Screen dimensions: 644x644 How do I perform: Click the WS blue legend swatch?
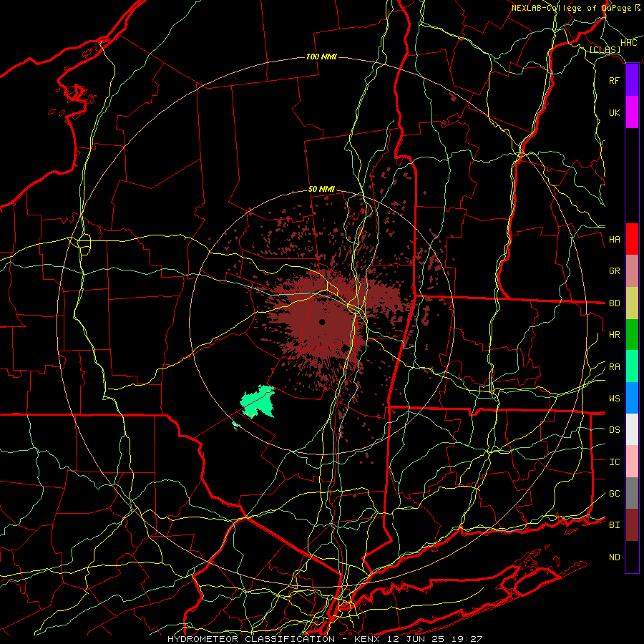[x=632, y=398]
